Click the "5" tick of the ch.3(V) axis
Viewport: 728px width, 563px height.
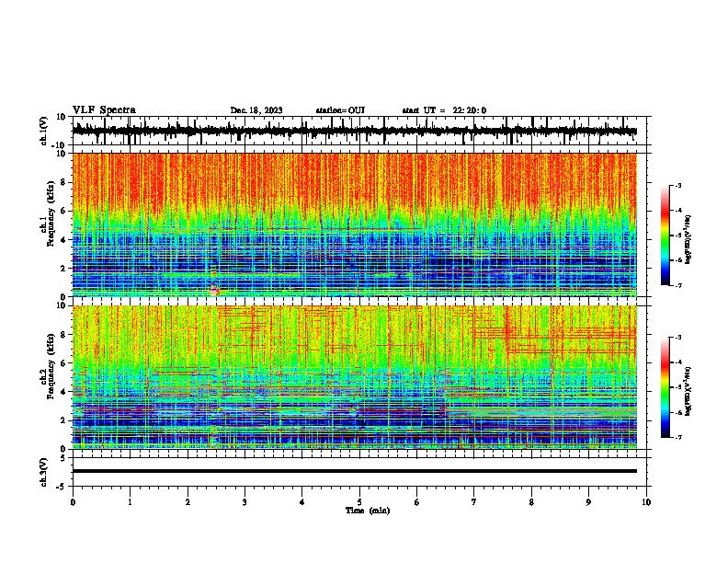(63, 458)
